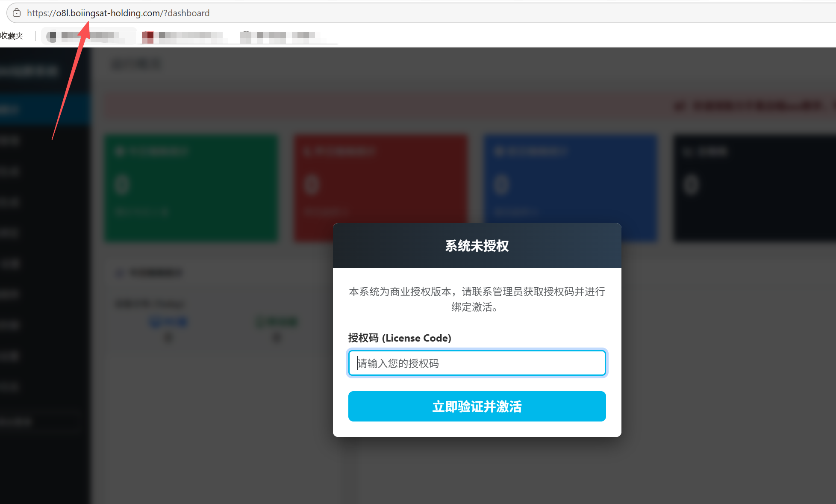The width and height of the screenshot is (836, 504).
Task: Click the 收藏夹 favorites label
Action: click(12, 36)
